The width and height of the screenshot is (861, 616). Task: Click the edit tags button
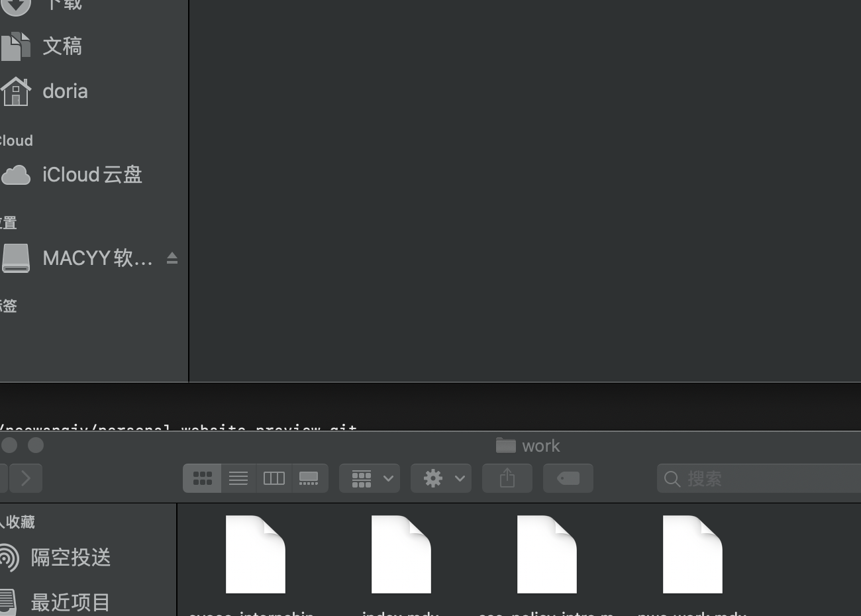[568, 478]
